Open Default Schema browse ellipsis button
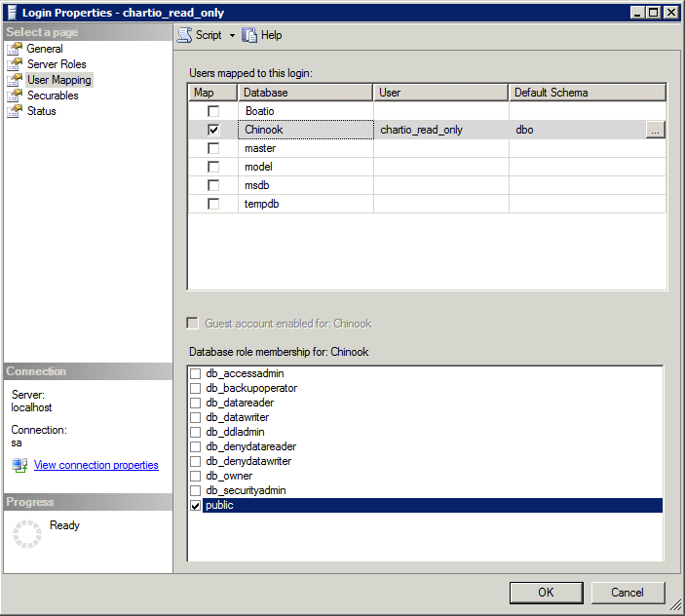 [655, 130]
